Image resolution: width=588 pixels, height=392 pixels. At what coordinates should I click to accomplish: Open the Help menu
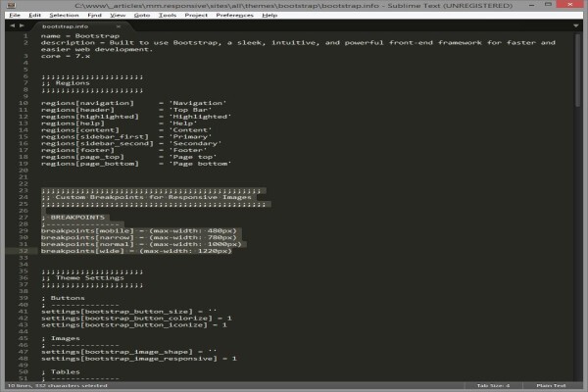269,15
